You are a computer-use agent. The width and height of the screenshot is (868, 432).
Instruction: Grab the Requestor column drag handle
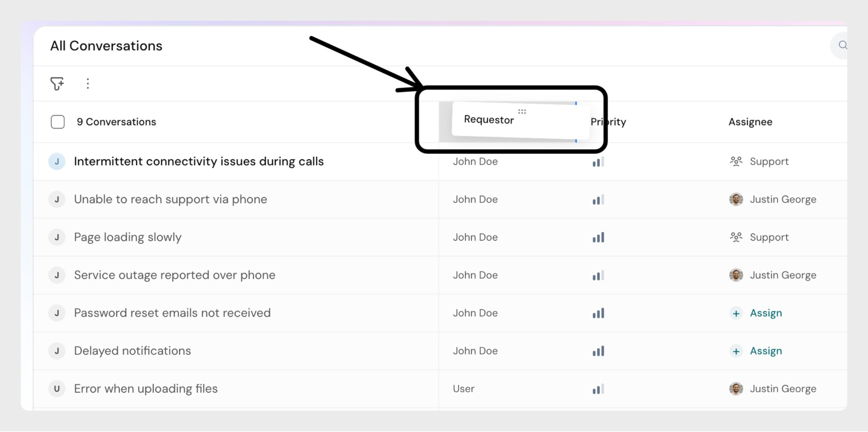tap(522, 112)
